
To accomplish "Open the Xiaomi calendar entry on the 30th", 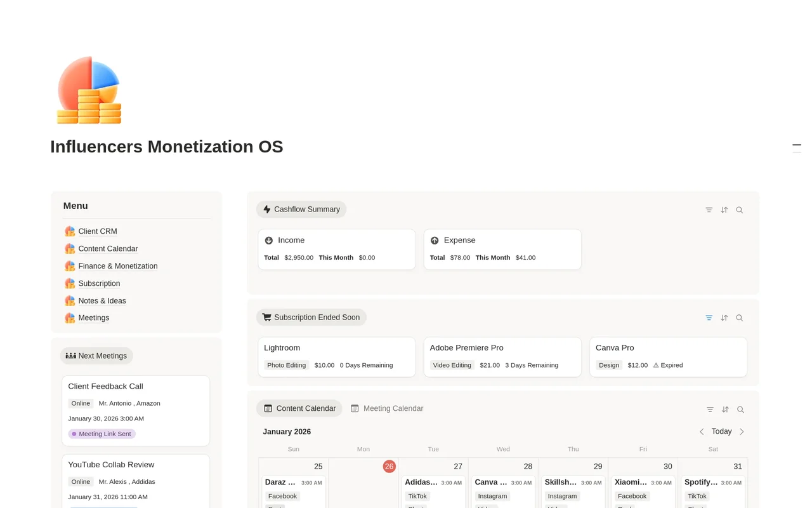I will (643, 491).
